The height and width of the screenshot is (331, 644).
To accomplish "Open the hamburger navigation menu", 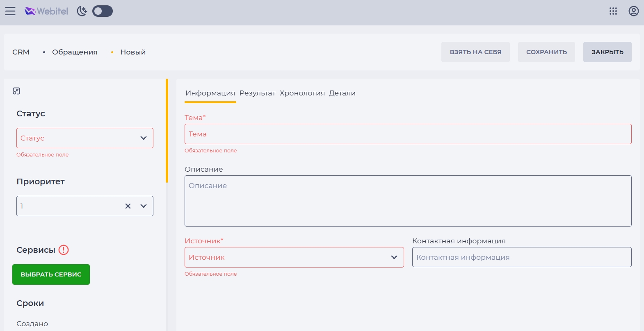I will tap(10, 11).
